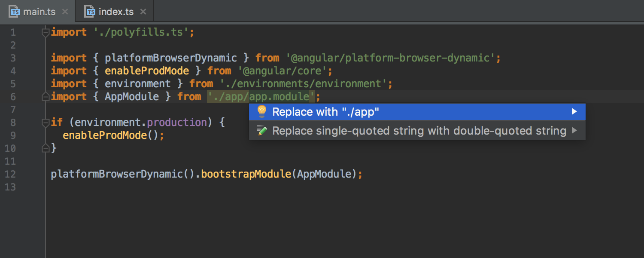Click the fold end marker on line 6

tap(46, 97)
